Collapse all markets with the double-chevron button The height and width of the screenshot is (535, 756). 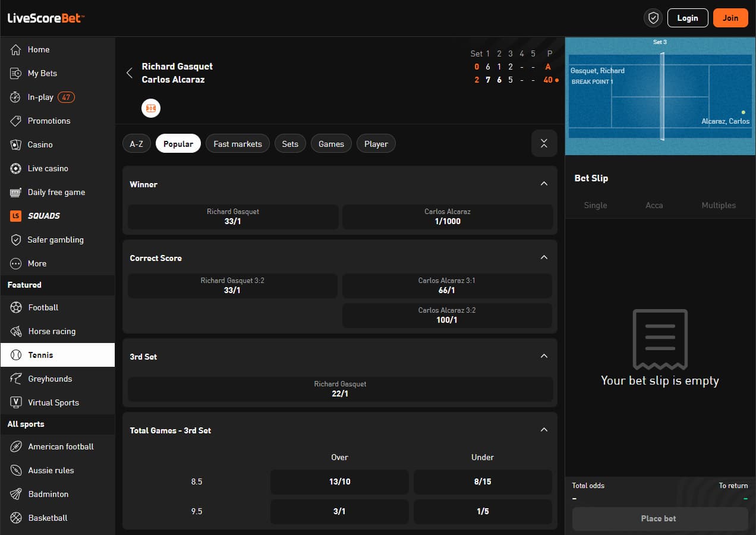(x=544, y=143)
